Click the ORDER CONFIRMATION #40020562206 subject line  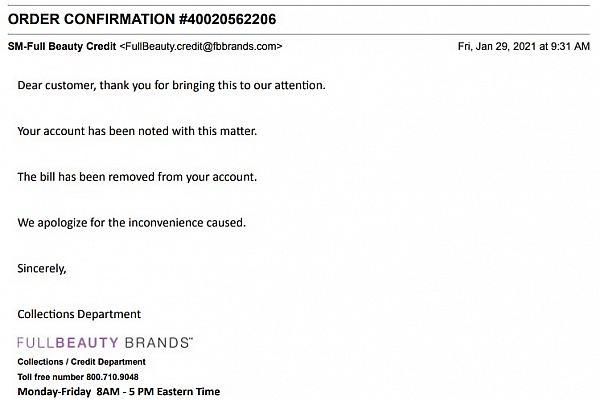point(142,19)
